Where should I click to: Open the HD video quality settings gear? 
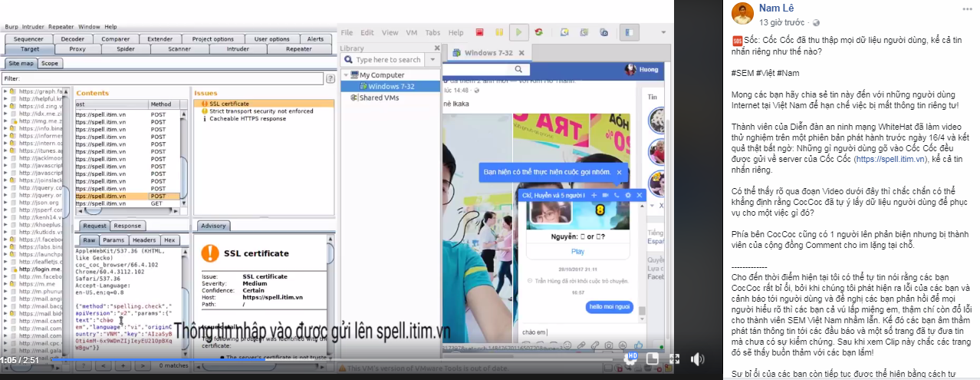[633, 359]
